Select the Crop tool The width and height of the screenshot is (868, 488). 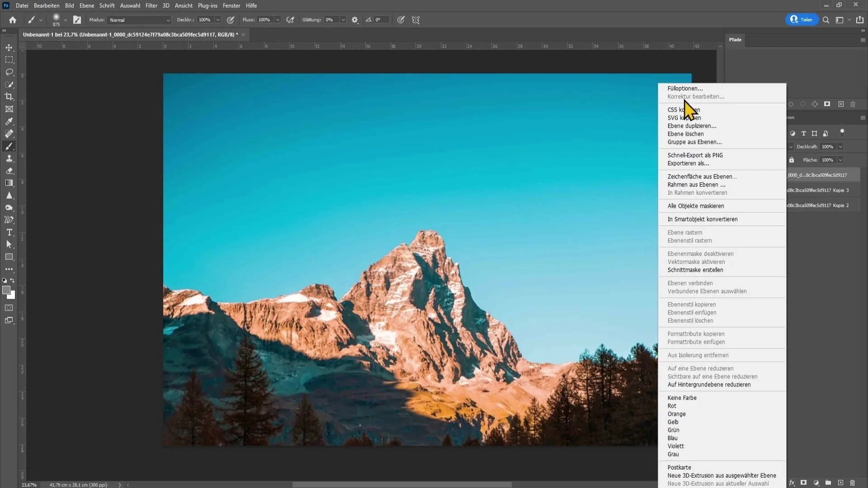coord(9,97)
